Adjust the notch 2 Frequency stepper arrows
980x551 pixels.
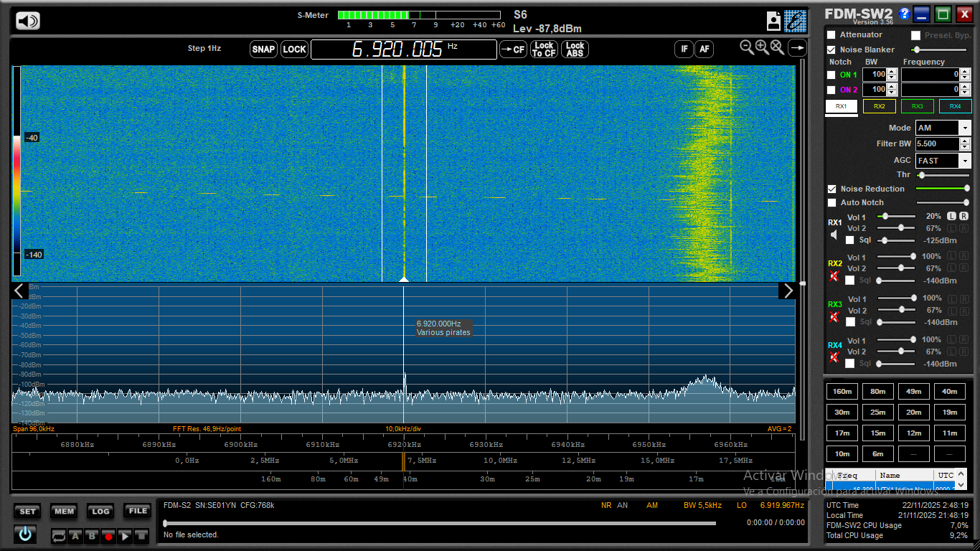tap(966, 90)
